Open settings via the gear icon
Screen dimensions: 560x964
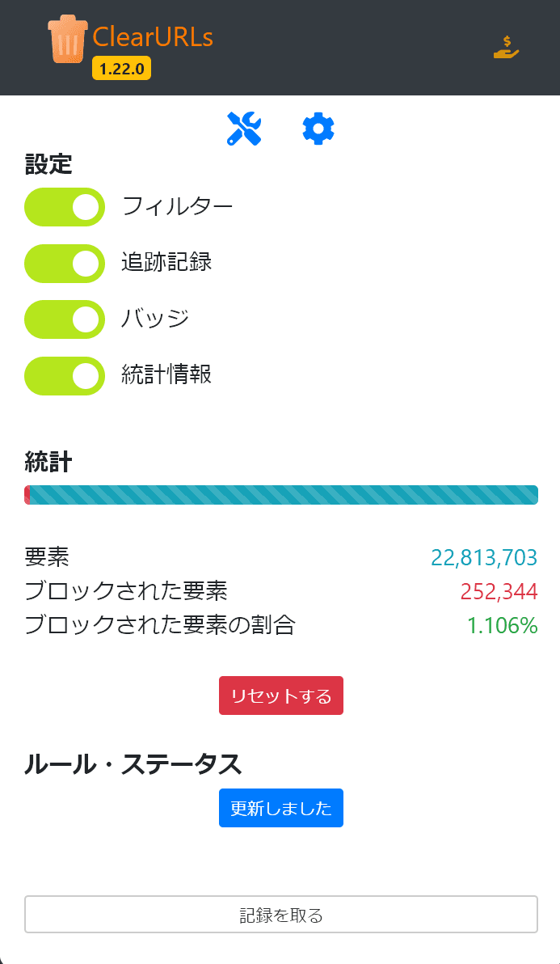click(318, 129)
